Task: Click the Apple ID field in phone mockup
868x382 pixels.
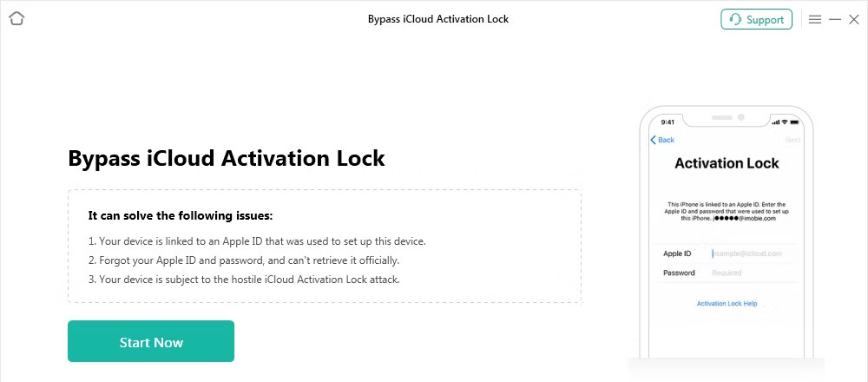Action: coord(727,254)
